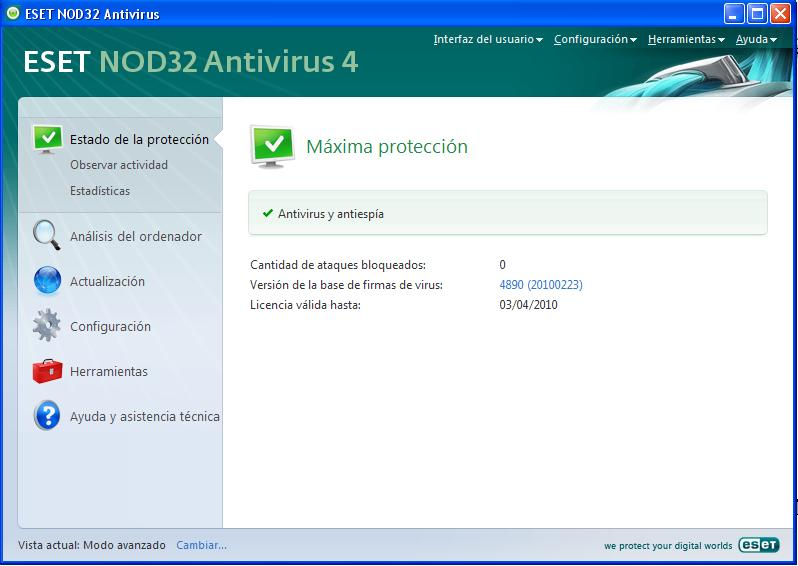Click the ESET logo in the footer
The image size is (798, 566).
coord(758,545)
